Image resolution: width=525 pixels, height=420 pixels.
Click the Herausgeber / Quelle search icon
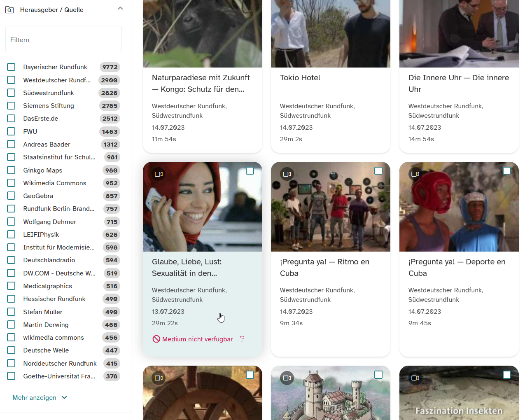(9, 9)
